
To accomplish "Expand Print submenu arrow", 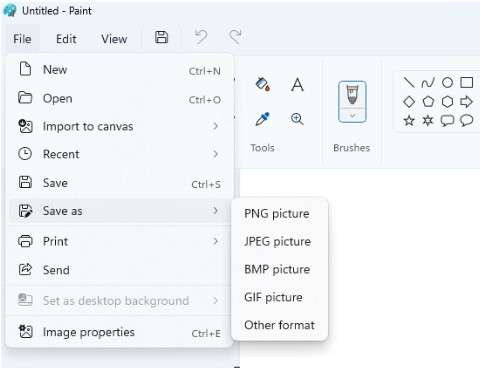I will pyautogui.click(x=216, y=241).
